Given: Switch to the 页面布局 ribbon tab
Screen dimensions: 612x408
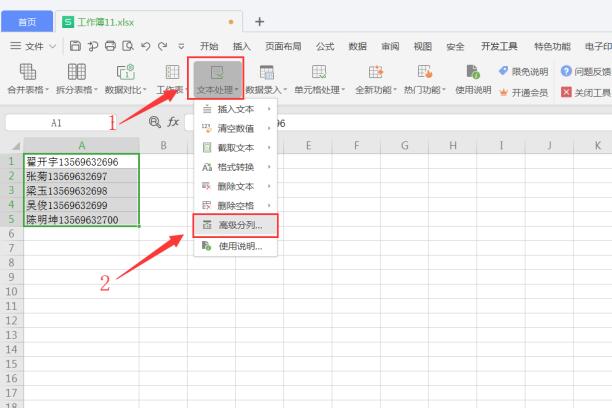Looking at the screenshot, I should (x=283, y=46).
